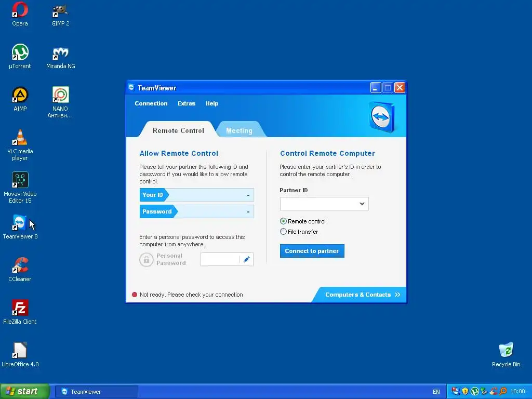Select the µTorrent desktop icon
The width and height of the screenshot is (532, 399).
tap(20, 57)
